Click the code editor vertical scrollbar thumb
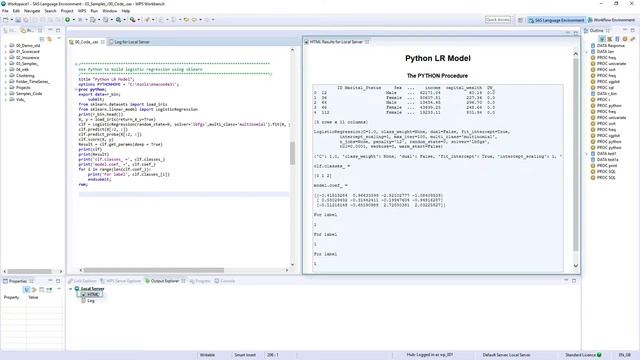Viewport: 640px width, 360px height. click(x=292, y=153)
